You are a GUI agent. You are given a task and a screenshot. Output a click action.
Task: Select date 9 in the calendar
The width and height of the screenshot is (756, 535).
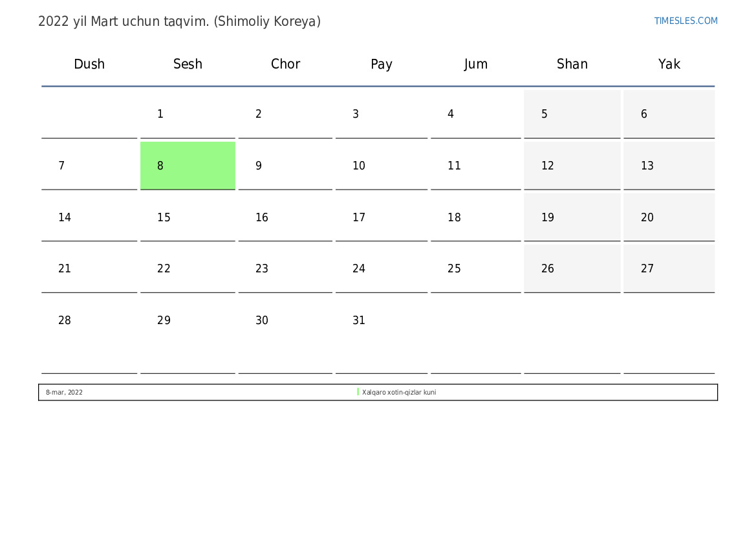(x=285, y=166)
